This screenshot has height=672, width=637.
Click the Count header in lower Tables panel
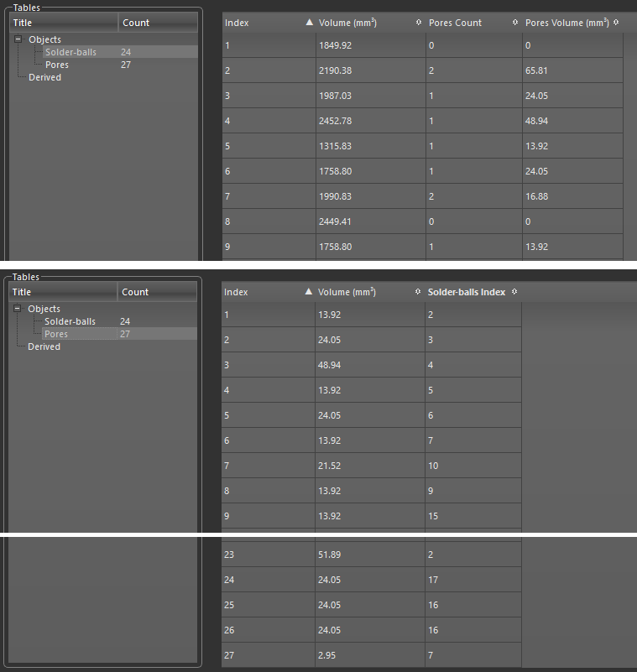pyautogui.click(x=157, y=292)
